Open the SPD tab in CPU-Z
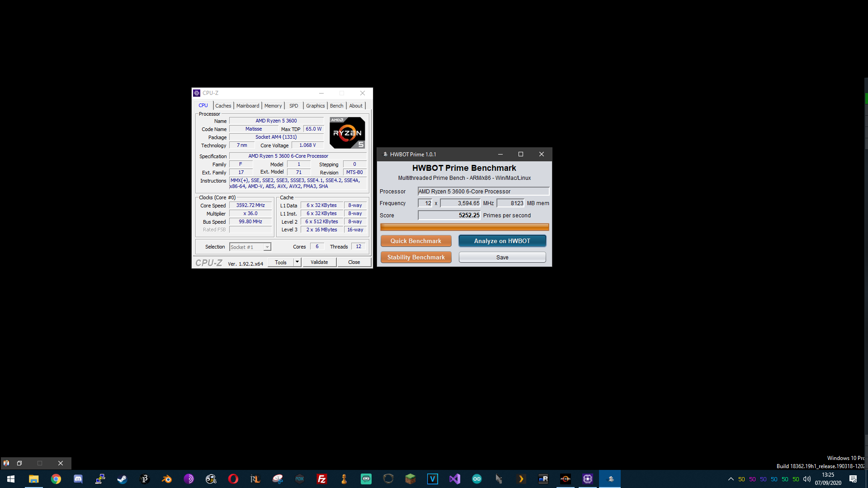The width and height of the screenshot is (868, 488). point(294,106)
